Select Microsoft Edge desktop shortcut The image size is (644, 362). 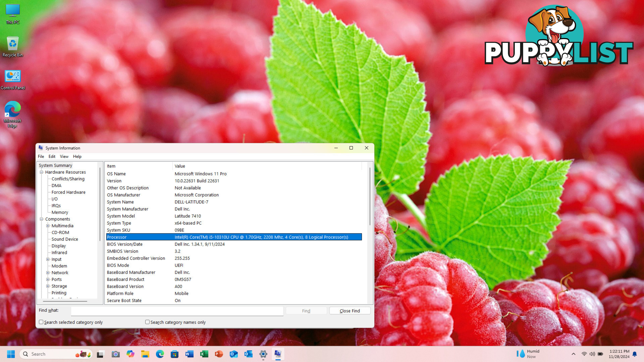tap(13, 114)
